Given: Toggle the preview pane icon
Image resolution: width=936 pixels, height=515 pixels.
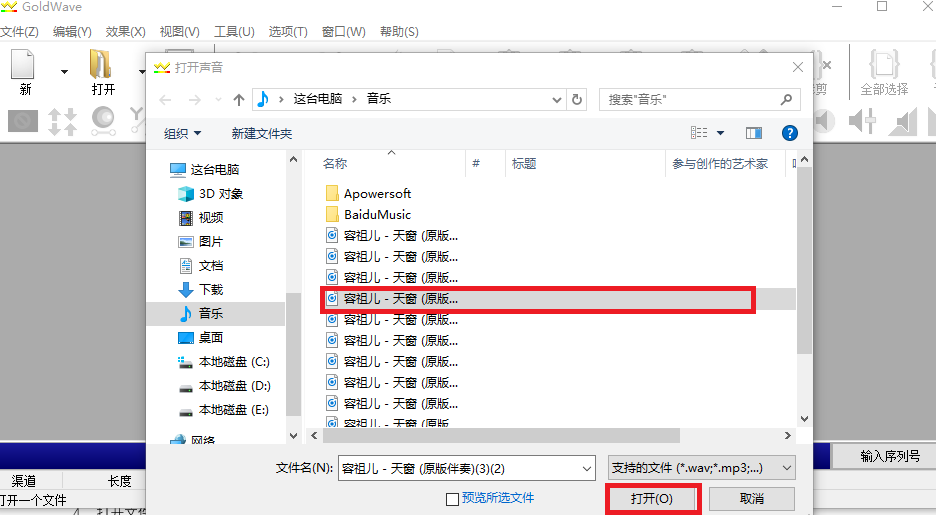Looking at the screenshot, I should pos(754,132).
